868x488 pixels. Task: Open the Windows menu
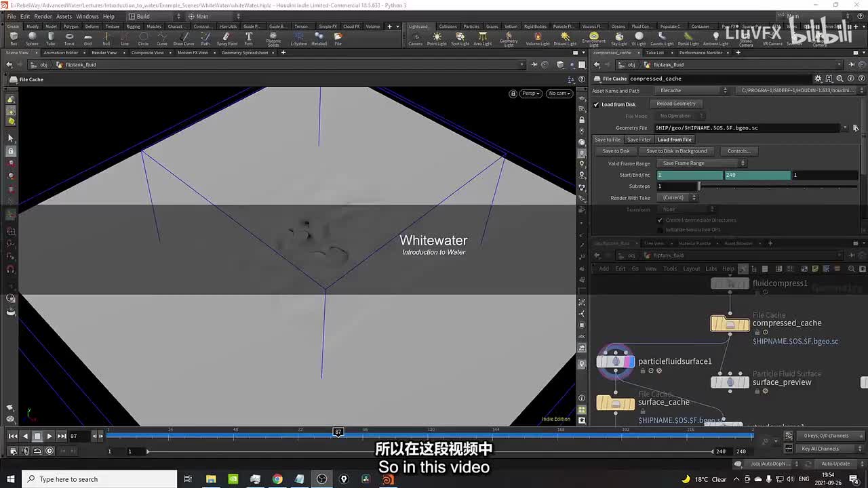87,16
